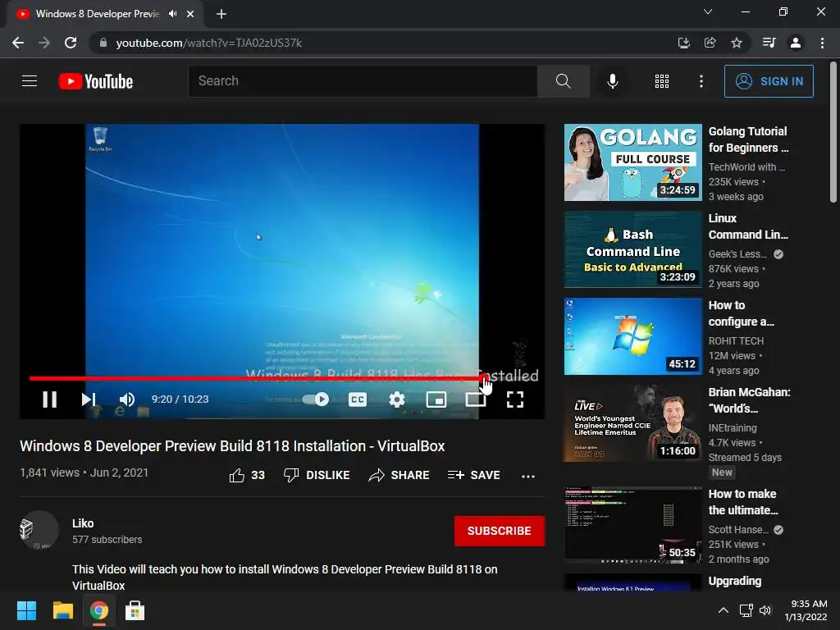Open TechWorld channel name

[746, 167]
